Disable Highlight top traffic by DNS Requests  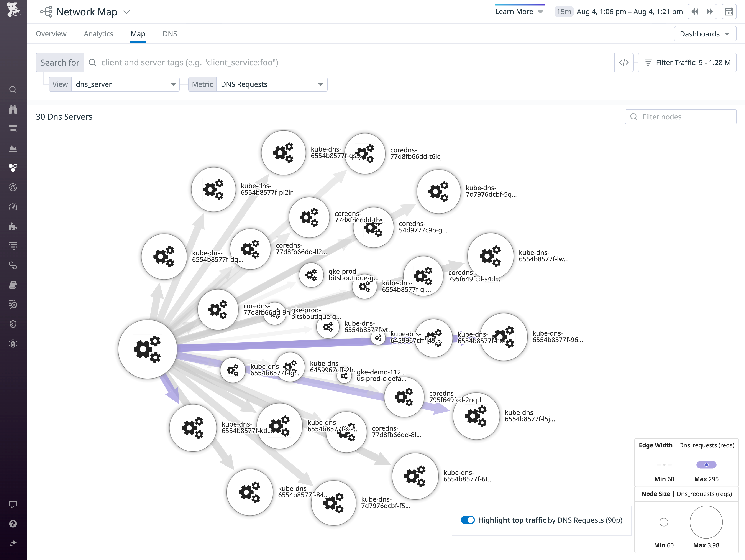pyautogui.click(x=468, y=520)
